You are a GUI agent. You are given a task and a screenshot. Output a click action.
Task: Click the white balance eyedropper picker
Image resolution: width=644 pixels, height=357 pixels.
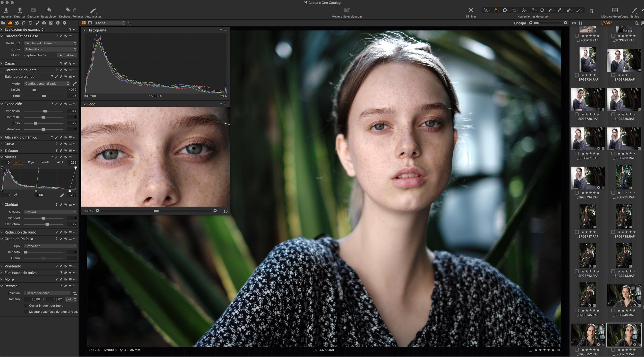(75, 84)
